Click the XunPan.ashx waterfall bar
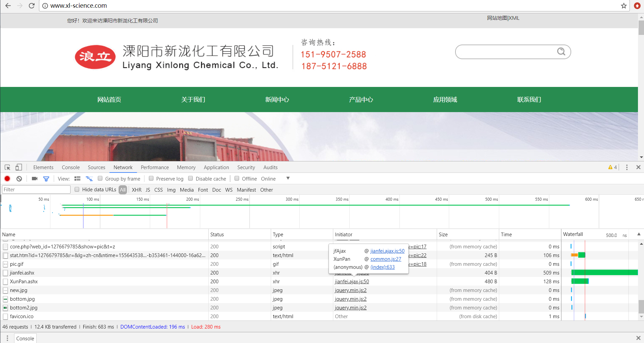Image resolution: width=644 pixels, height=343 pixels. 580,281
